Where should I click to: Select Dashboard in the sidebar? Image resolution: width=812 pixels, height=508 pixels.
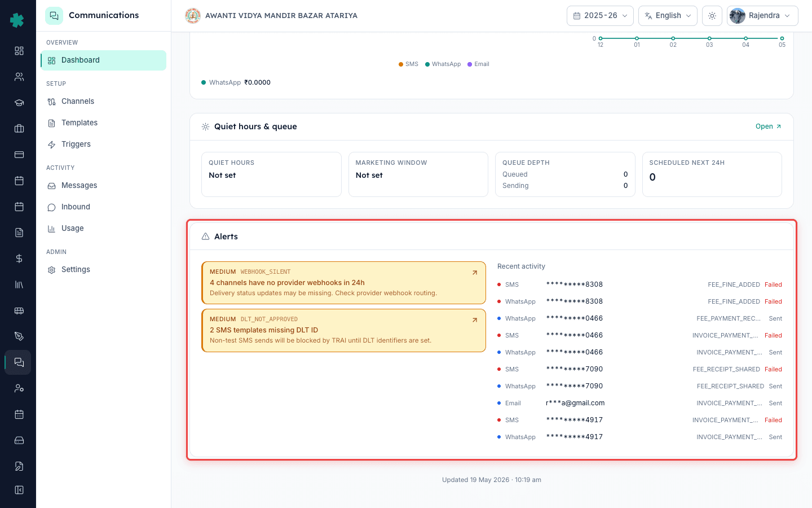104,60
